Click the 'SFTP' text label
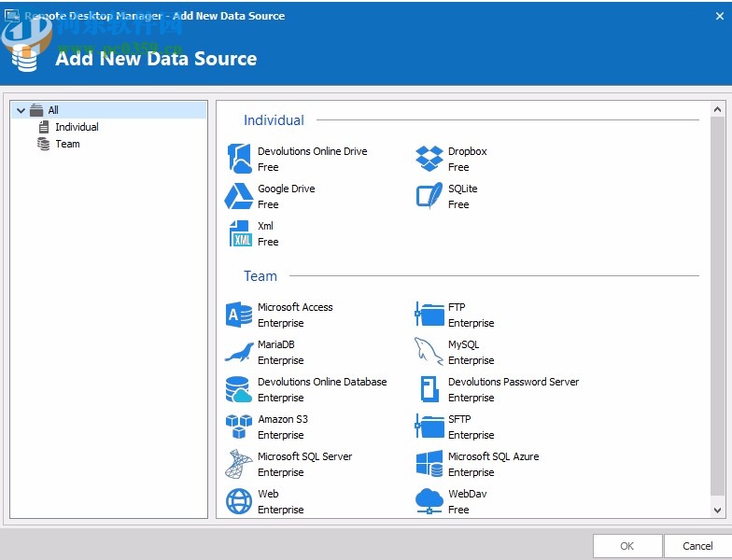The height and width of the screenshot is (560, 732). (459, 419)
